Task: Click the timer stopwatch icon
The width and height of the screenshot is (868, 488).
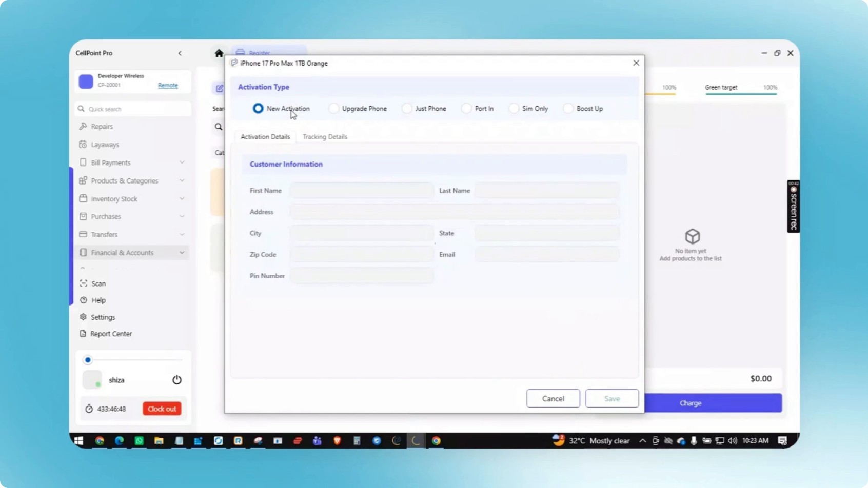Action: pyautogui.click(x=89, y=409)
